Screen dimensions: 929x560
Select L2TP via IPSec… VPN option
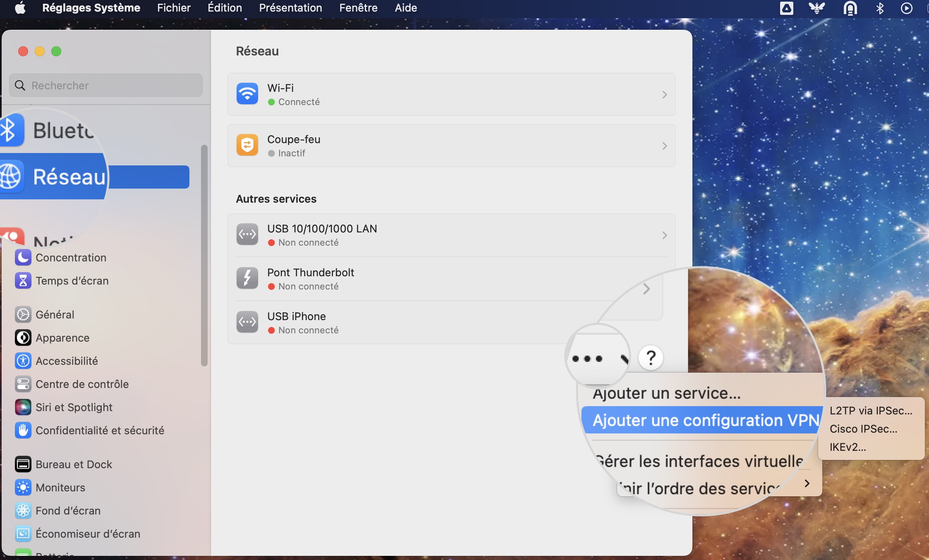point(871,411)
